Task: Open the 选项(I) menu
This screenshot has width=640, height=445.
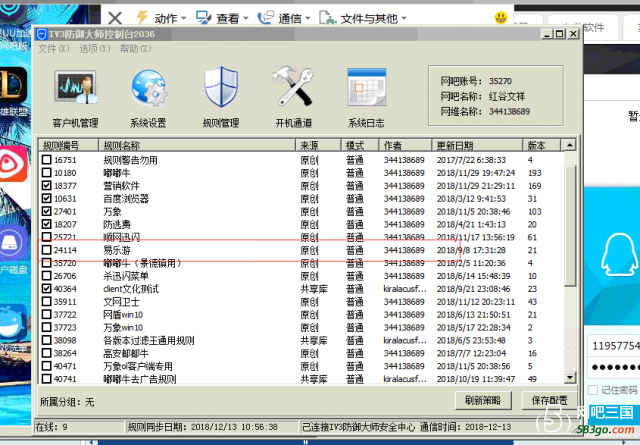Action: [91, 48]
